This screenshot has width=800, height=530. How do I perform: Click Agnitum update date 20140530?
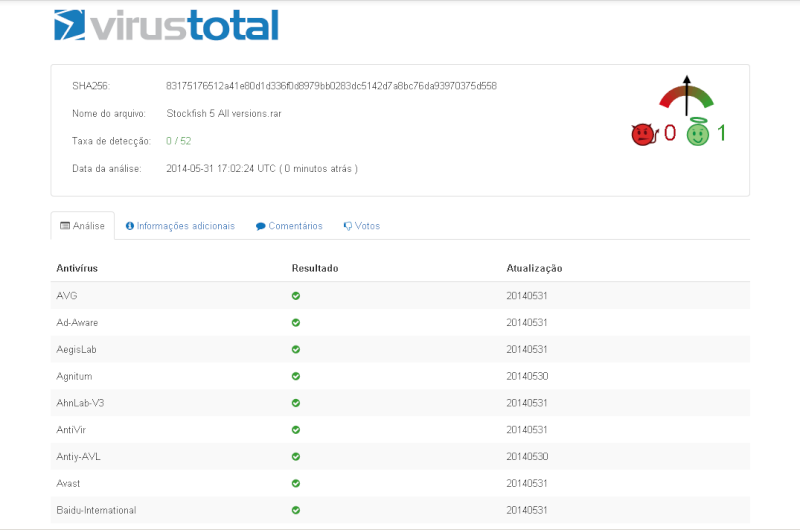(x=527, y=376)
